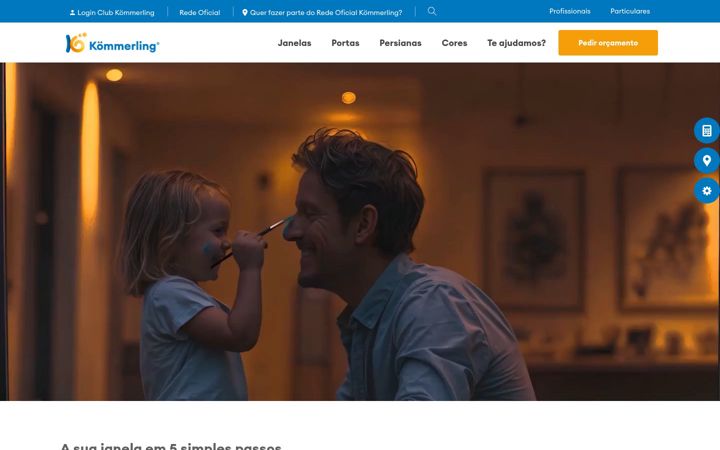The image size is (720, 450).
Task: Click the search magnifier icon
Action: click(432, 11)
